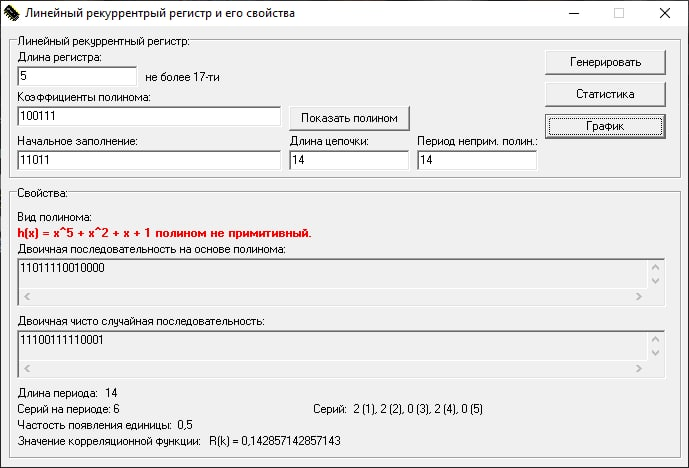Click the down arrow of the random sequence scrollbar
The image size is (689, 468).
point(655,353)
